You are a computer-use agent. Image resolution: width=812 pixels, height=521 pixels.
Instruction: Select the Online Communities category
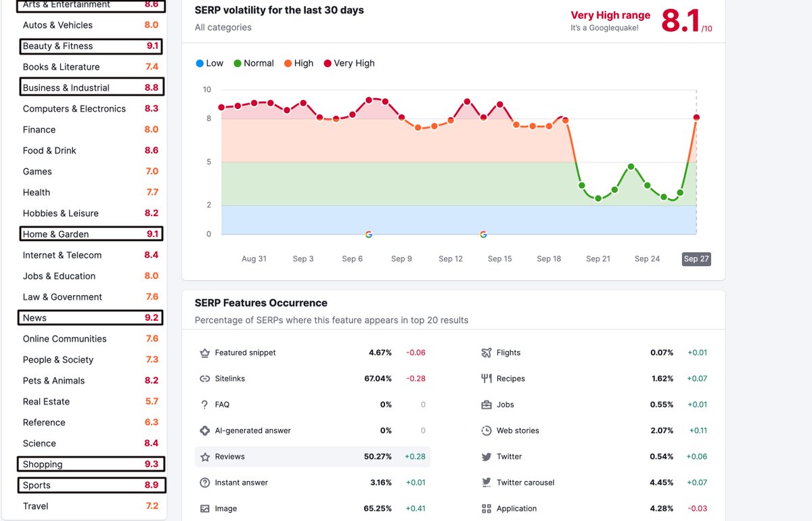[92, 339]
